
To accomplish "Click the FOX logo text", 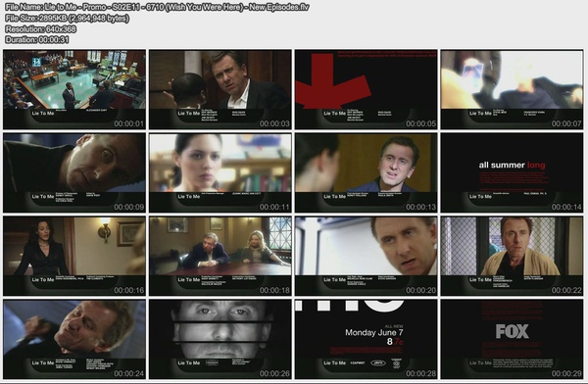I will (512, 331).
